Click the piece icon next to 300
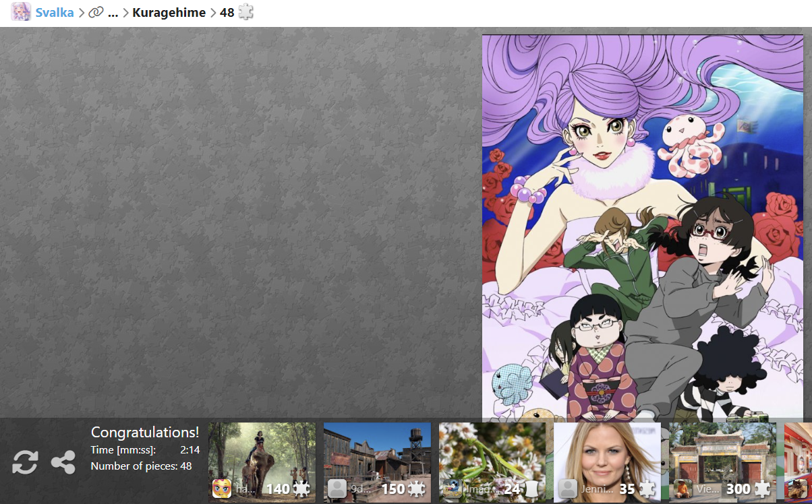 point(762,489)
